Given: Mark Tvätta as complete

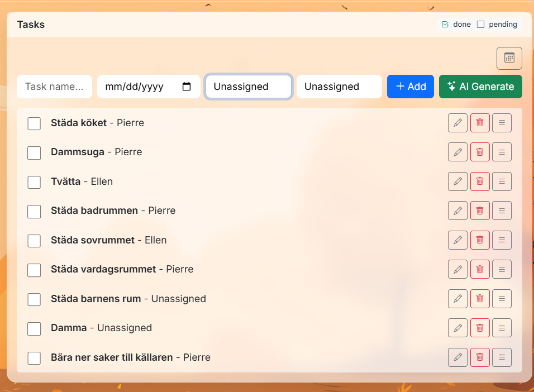Looking at the screenshot, I should tap(34, 182).
